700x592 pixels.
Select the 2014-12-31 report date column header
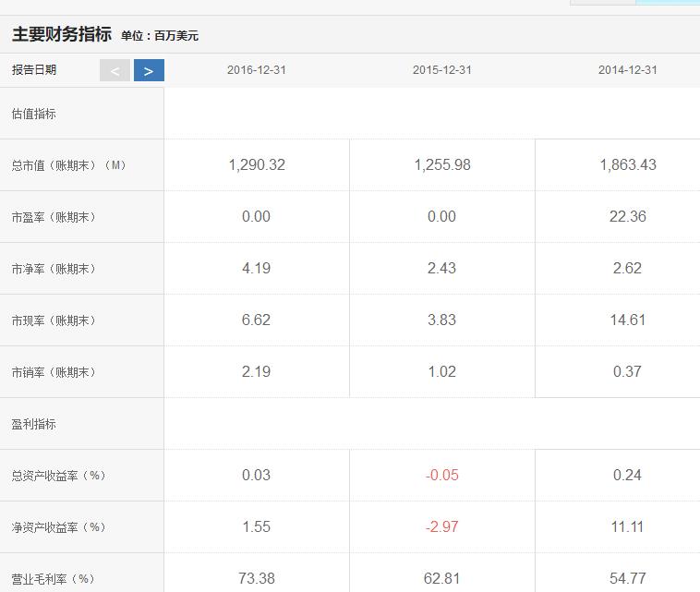[627, 70]
